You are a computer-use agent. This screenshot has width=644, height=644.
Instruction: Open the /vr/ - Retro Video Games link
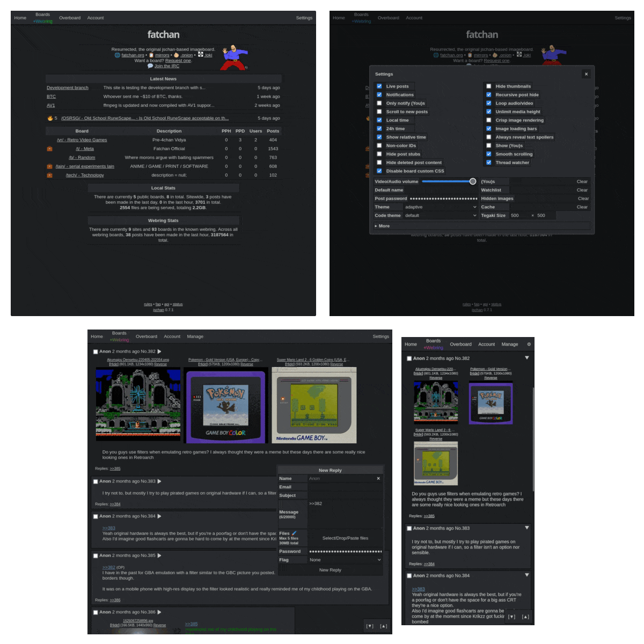82,140
